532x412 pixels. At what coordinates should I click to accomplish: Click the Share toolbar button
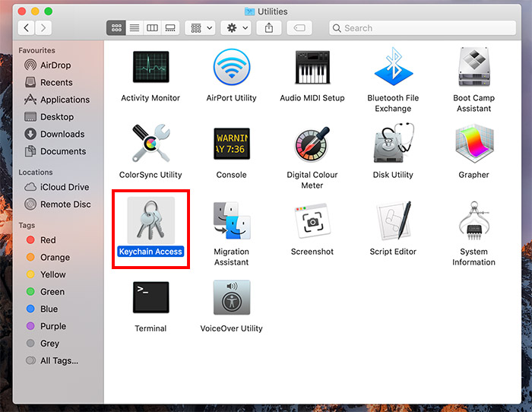(x=269, y=28)
